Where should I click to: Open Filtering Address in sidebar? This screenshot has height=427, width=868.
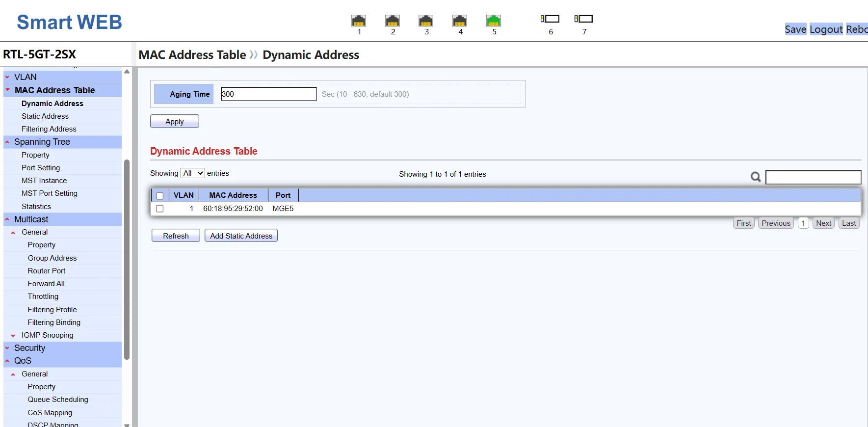click(49, 129)
